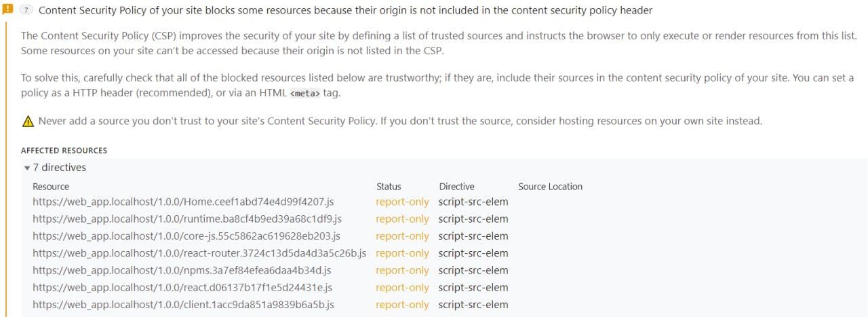
Task: Click script-src-elem directive in the client.js row
Action: coord(473,305)
